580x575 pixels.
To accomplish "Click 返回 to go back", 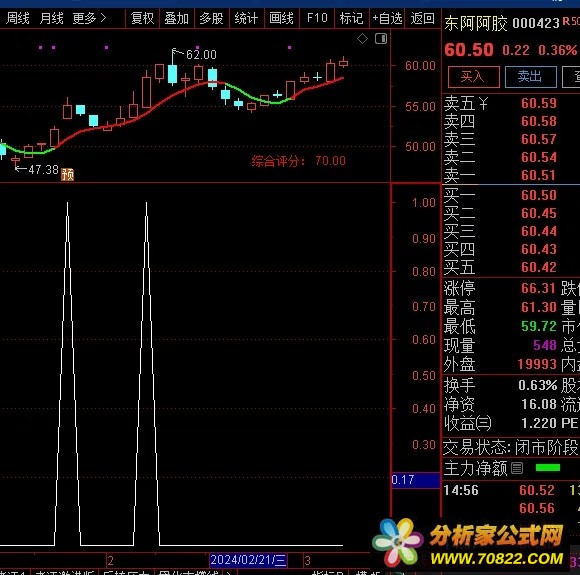I will pyautogui.click(x=422, y=18).
